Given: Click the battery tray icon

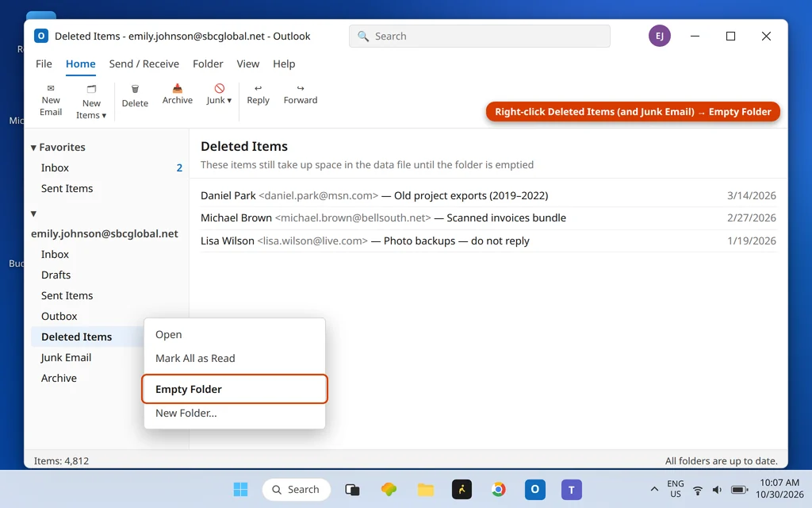Looking at the screenshot, I should 739,490.
